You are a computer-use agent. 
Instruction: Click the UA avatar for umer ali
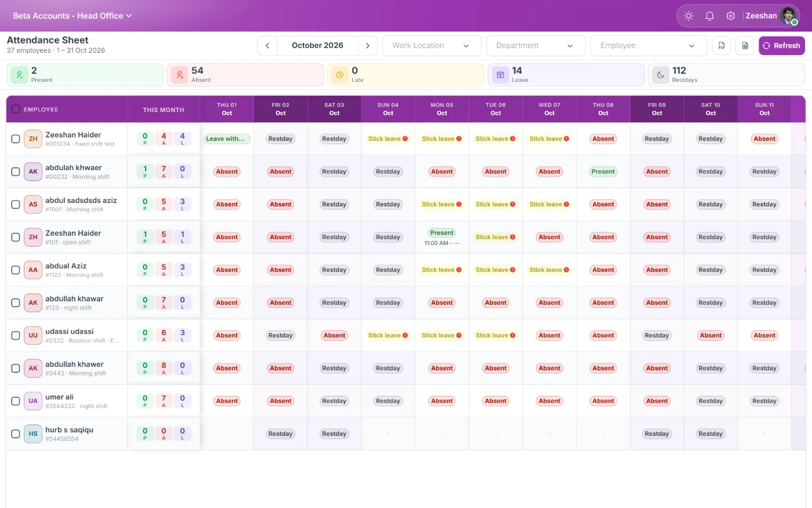[33, 401]
